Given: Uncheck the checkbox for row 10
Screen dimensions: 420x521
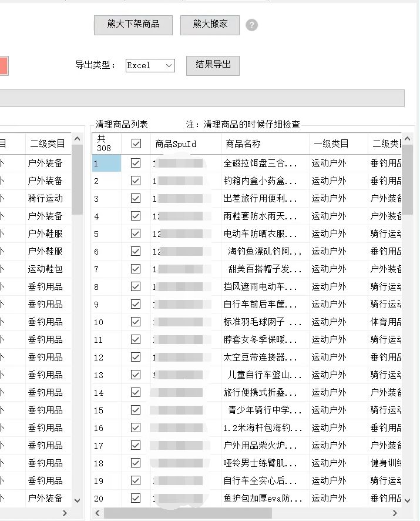Looking at the screenshot, I should [x=136, y=322].
